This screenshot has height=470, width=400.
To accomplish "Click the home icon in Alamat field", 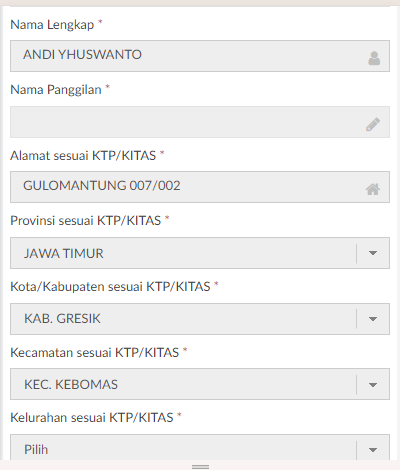I will 373,189.
